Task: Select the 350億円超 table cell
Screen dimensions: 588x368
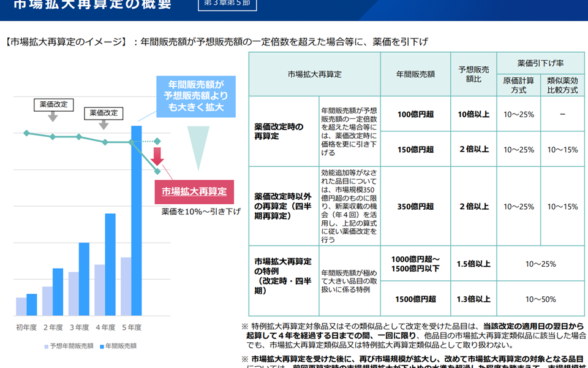Action: (x=415, y=207)
